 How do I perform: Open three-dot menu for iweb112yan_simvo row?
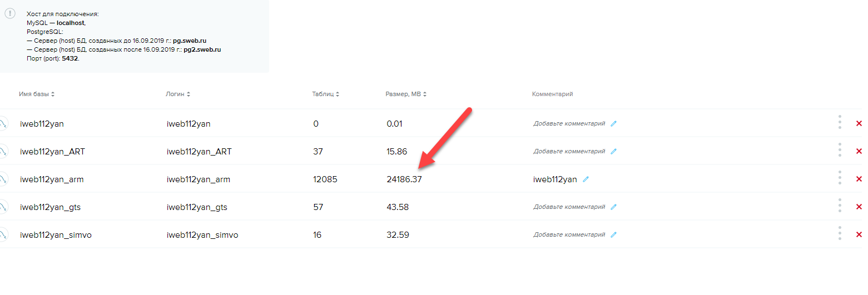pos(840,233)
